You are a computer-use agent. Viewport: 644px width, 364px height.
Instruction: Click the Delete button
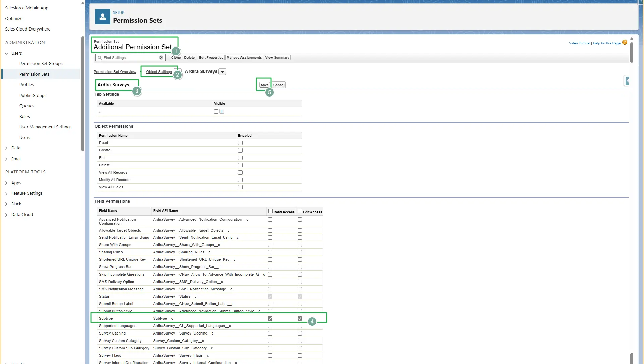click(x=190, y=58)
